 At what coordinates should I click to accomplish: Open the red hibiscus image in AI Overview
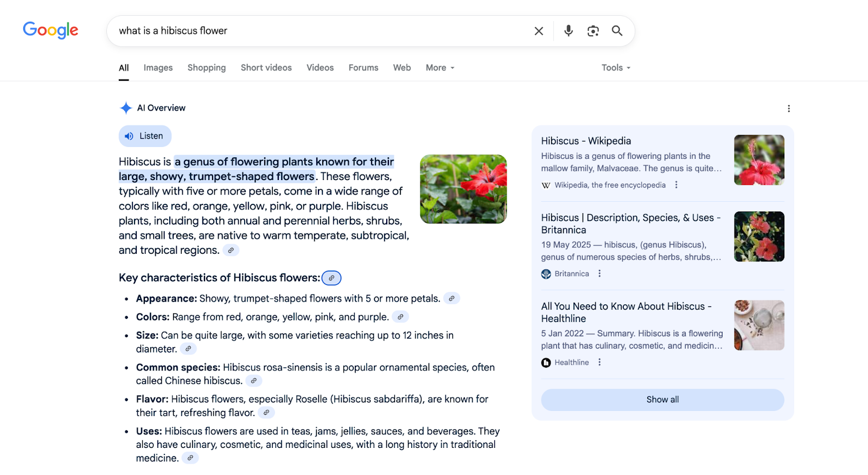463,189
